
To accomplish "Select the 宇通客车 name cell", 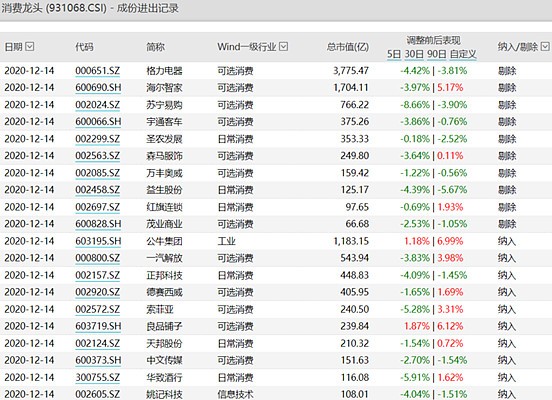I will point(164,122).
